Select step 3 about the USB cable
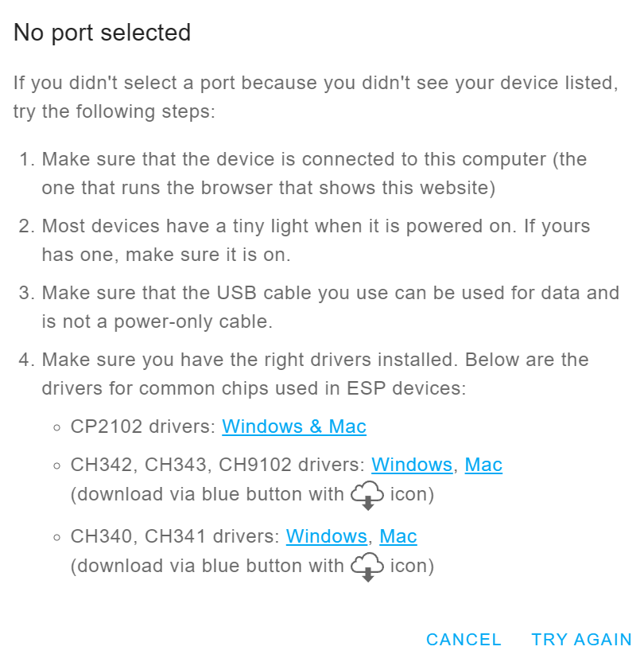Image resolution: width=644 pixels, height=662 pixels. click(329, 307)
